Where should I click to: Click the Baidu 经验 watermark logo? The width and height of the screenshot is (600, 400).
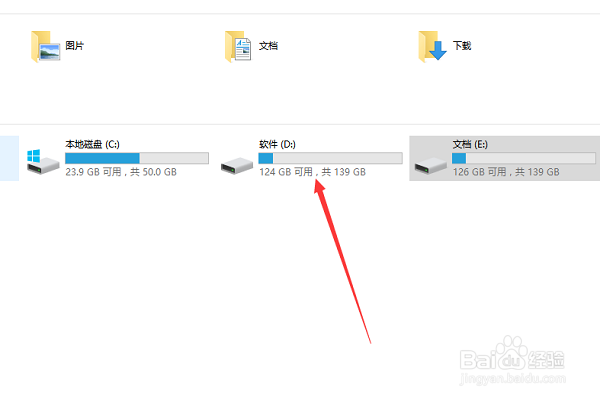click(x=512, y=360)
